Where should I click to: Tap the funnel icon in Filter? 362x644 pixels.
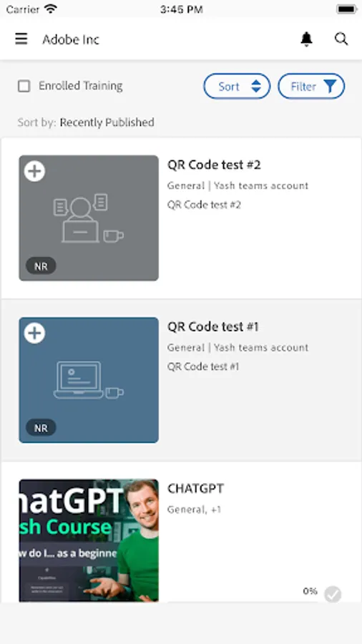330,86
